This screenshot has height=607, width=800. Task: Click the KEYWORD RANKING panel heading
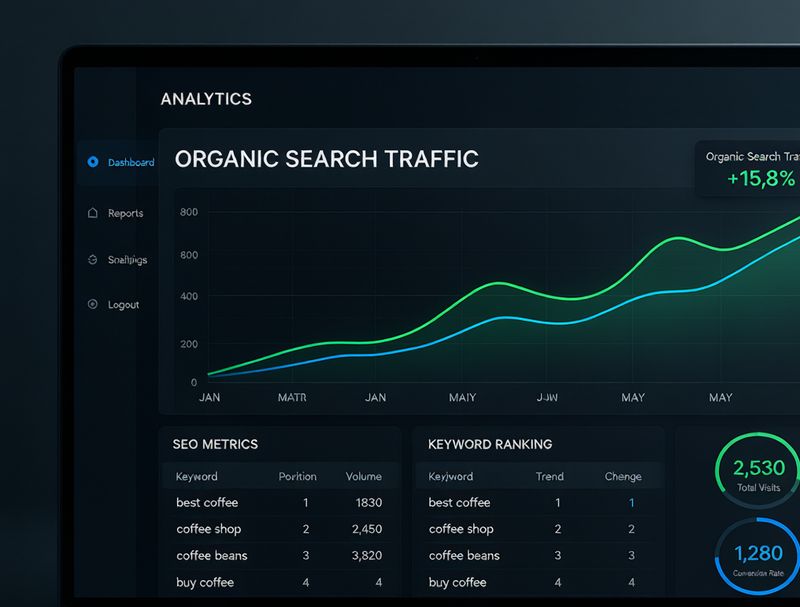point(490,444)
